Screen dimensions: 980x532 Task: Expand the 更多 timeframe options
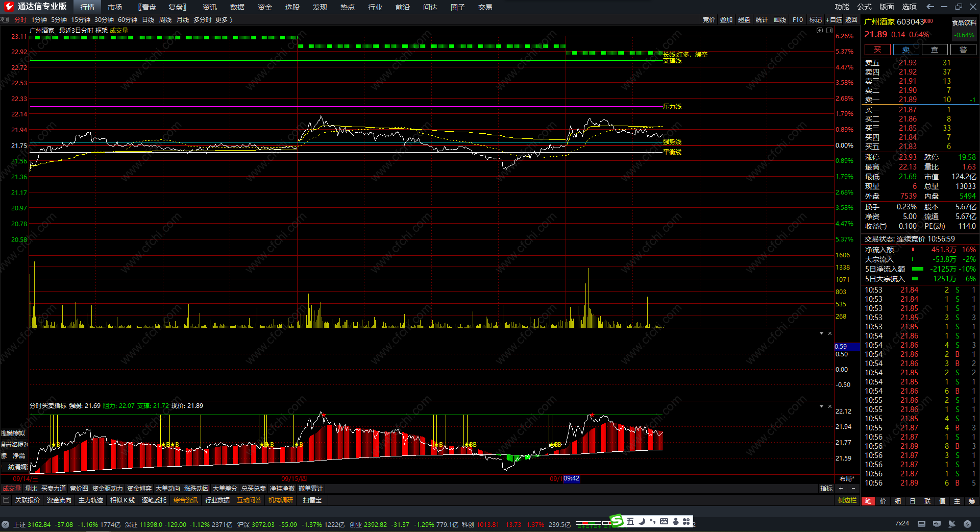tap(224, 20)
